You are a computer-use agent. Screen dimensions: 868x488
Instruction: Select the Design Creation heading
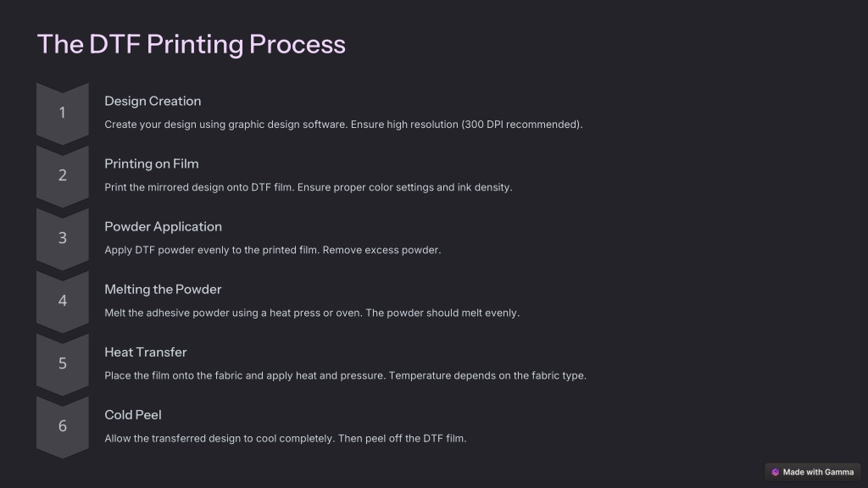pos(153,102)
